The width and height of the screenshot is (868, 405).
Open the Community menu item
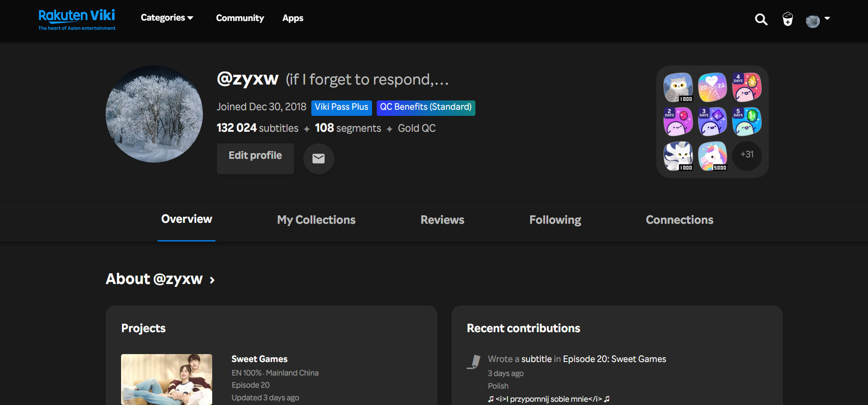[240, 18]
